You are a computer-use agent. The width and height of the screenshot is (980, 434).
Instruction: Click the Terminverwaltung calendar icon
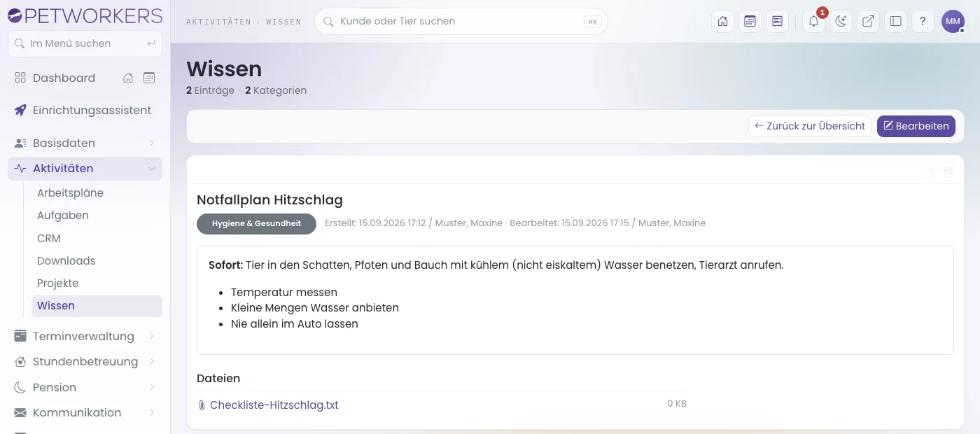(20, 336)
